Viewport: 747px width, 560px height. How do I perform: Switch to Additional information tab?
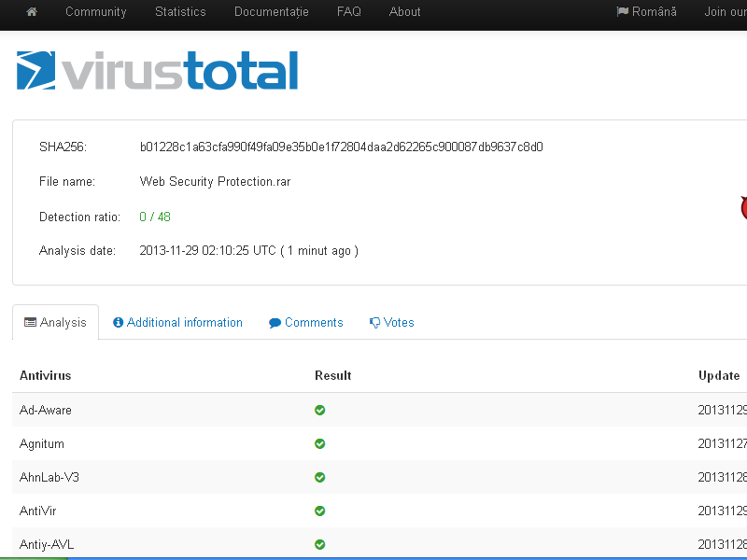pyautogui.click(x=177, y=322)
